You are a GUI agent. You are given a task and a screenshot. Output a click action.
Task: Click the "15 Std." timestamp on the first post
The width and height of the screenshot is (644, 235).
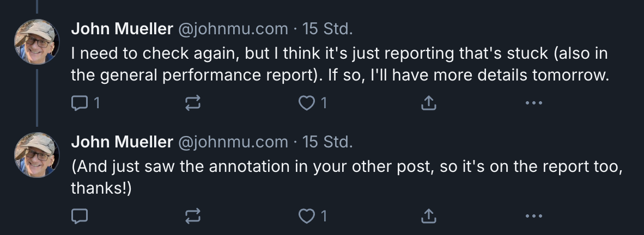(x=327, y=29)
